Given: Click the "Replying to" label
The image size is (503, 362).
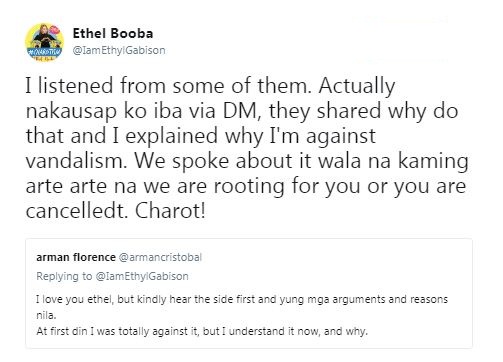Looking at the screenshot, I should [x=64, y=276].
